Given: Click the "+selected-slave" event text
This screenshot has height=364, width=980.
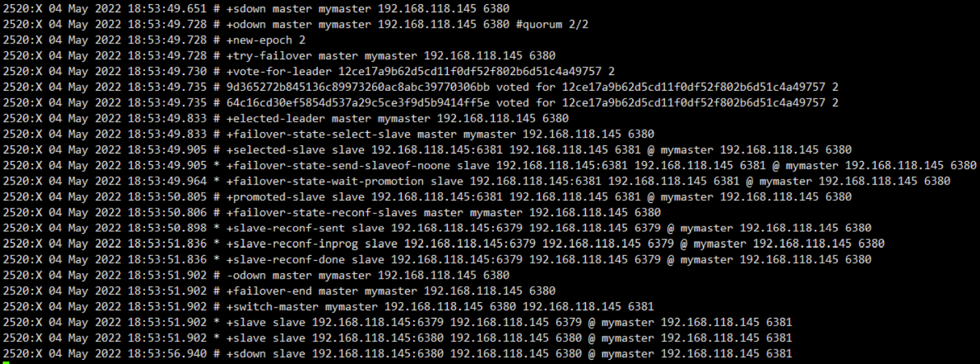Looking at the screenshot, I should click(x=272, y=150).
